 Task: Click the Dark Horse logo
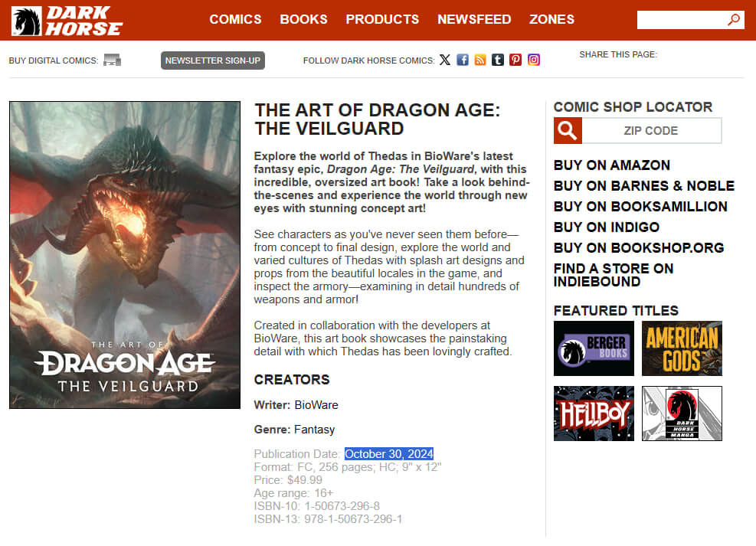click(x=67, y=21)
